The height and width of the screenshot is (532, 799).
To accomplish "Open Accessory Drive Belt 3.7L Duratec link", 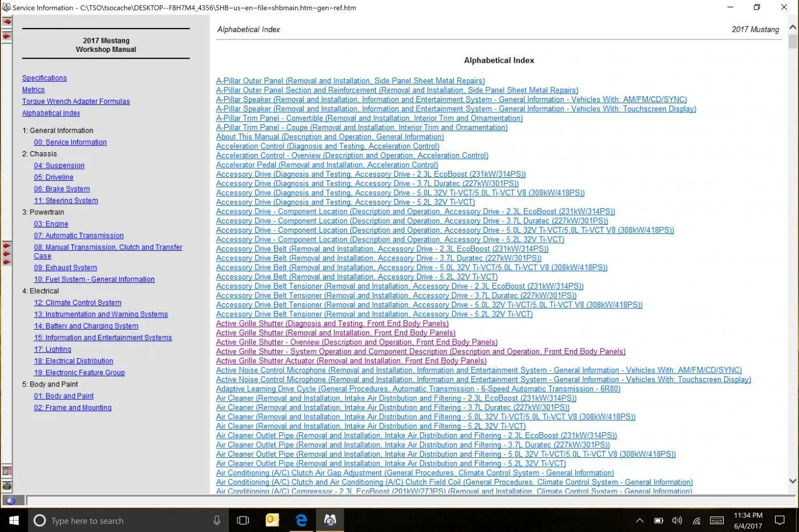I will click(x=379, y=258).
